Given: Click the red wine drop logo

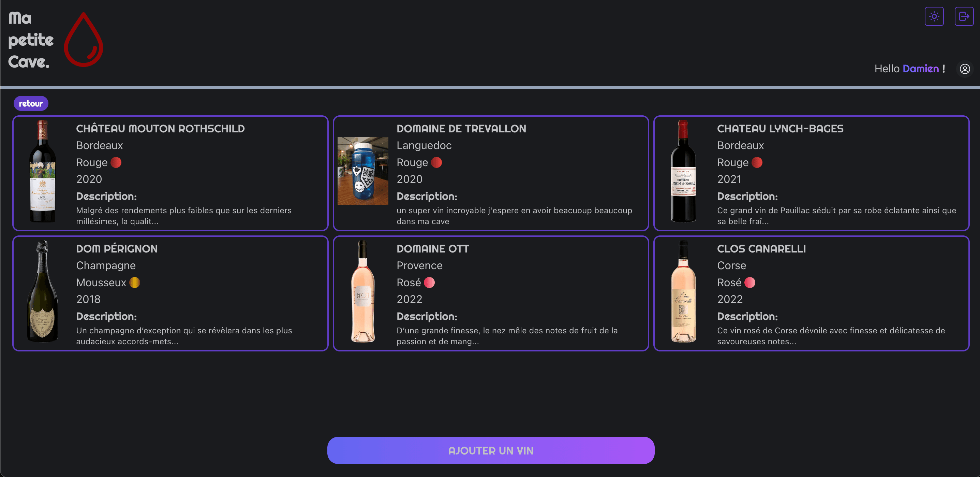Looking at the screenshot, I should coord(83,40).
